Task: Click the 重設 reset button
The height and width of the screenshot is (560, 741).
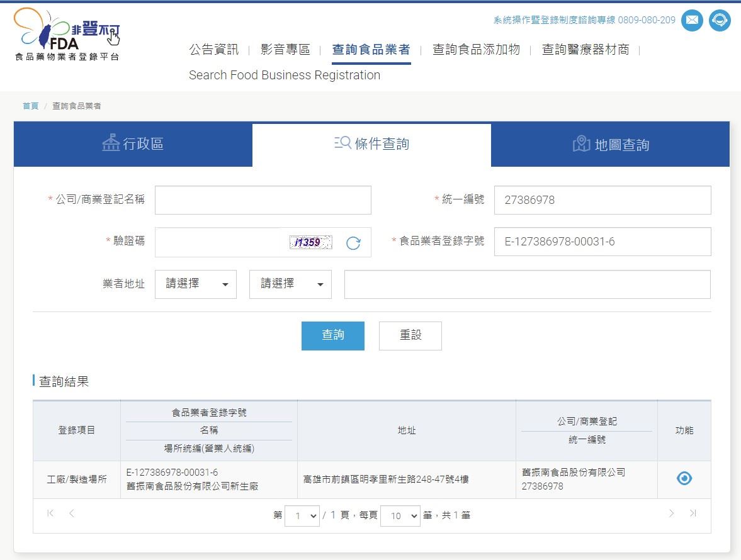Action: pyautogui.click(x=410, y=335)
